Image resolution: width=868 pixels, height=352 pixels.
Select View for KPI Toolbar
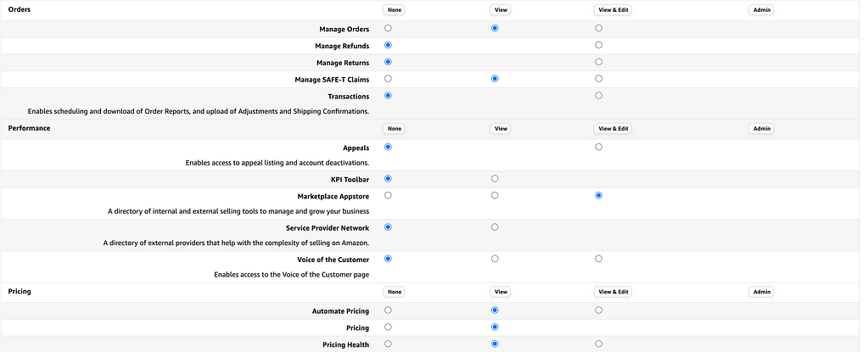[495, 178]
